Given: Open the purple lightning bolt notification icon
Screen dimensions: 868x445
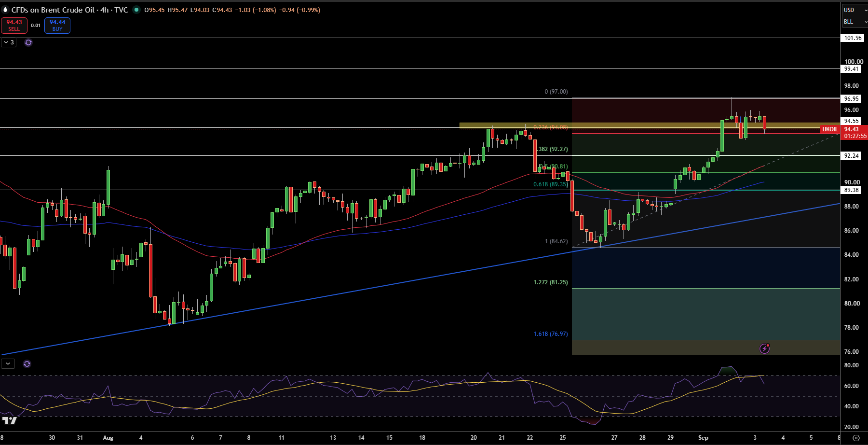Looking at the screenshot, I should pyautogui.click(x=765, y=348).
